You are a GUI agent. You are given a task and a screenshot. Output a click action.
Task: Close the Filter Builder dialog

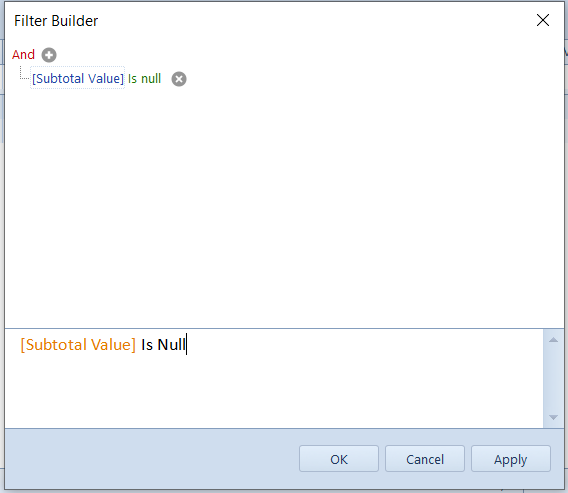(543, 20)
